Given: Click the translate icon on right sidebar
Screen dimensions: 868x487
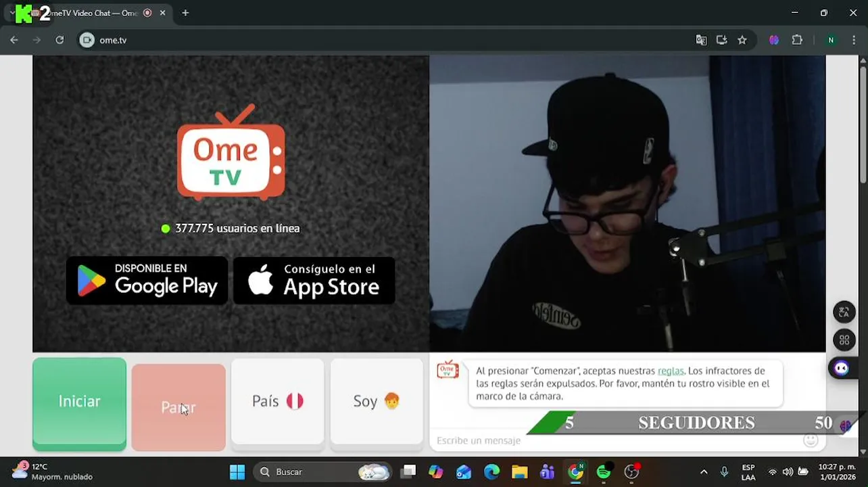Looking at the screenshot, I should point(844,312).
